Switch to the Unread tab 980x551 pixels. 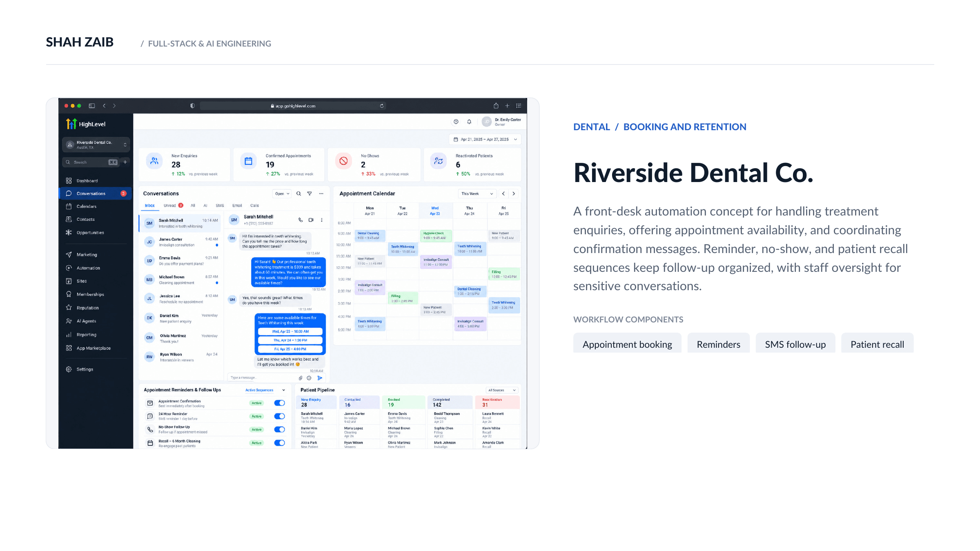click(174, 206)
